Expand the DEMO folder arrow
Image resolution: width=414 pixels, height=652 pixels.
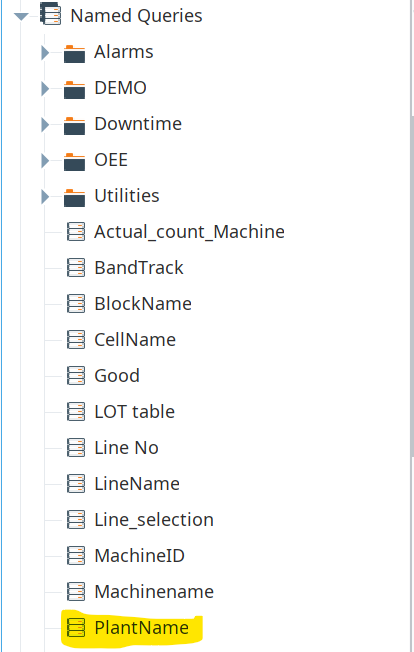pos(45,89)
